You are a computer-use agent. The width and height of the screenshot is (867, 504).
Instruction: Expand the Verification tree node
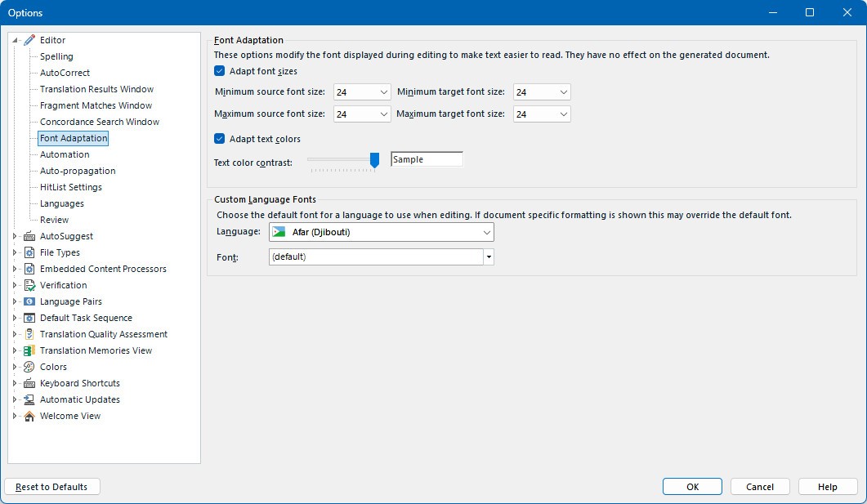[15, 285]
